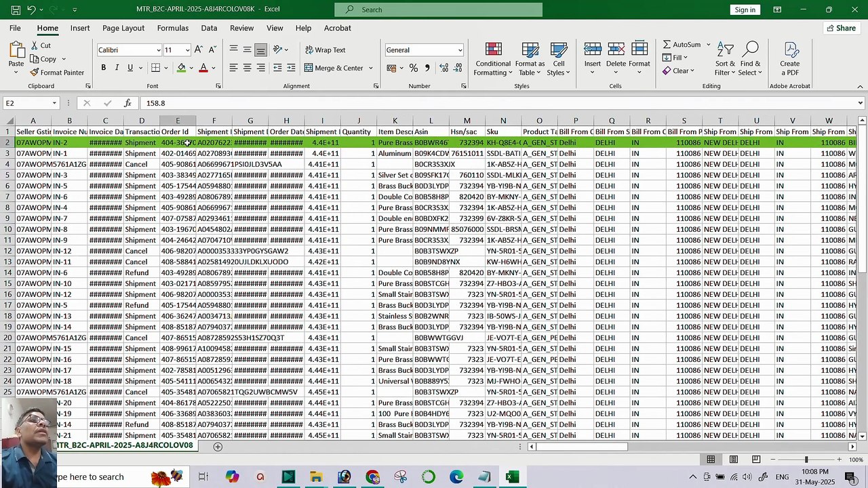Screen dimensions: 868x488
Task: Apply Percent Style
Action: 413,68
